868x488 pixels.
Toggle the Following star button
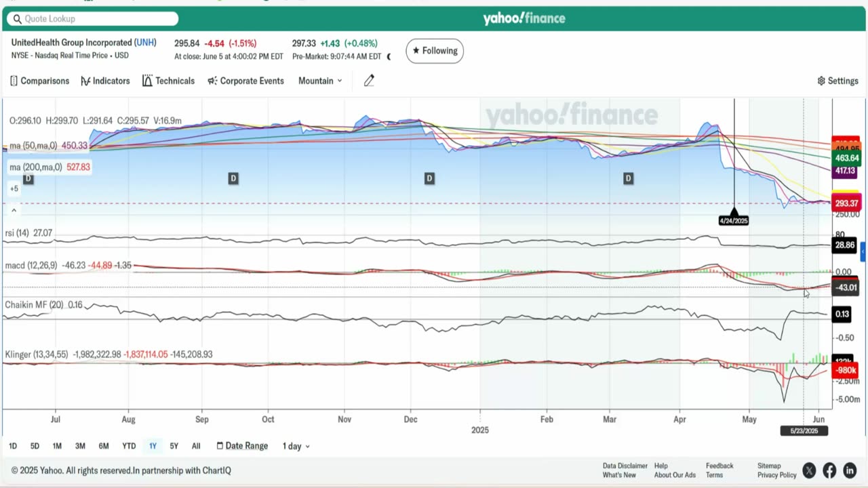(435, 51)
